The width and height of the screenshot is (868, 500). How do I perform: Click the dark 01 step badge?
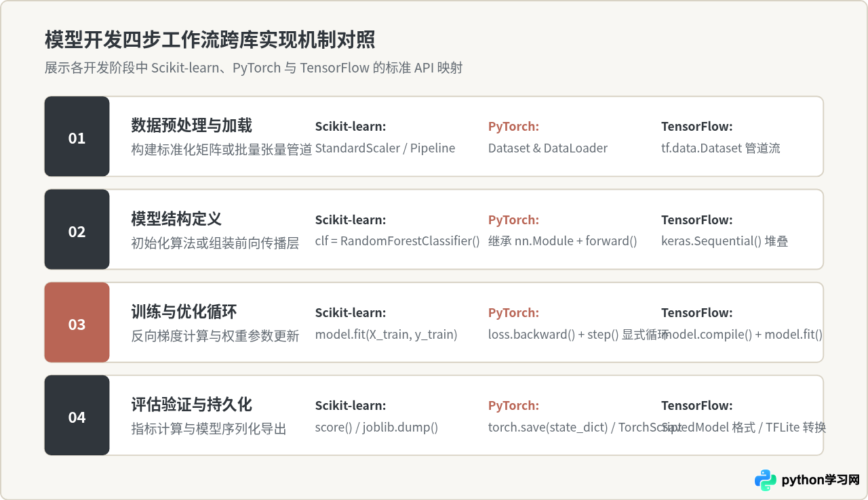(77, 136)
